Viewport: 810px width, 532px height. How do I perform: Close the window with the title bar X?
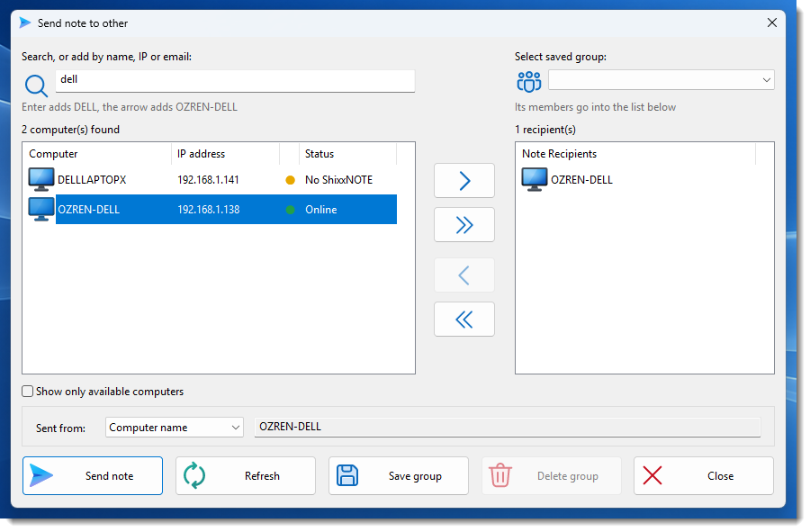pyautogui.click(x=772, y=23)
